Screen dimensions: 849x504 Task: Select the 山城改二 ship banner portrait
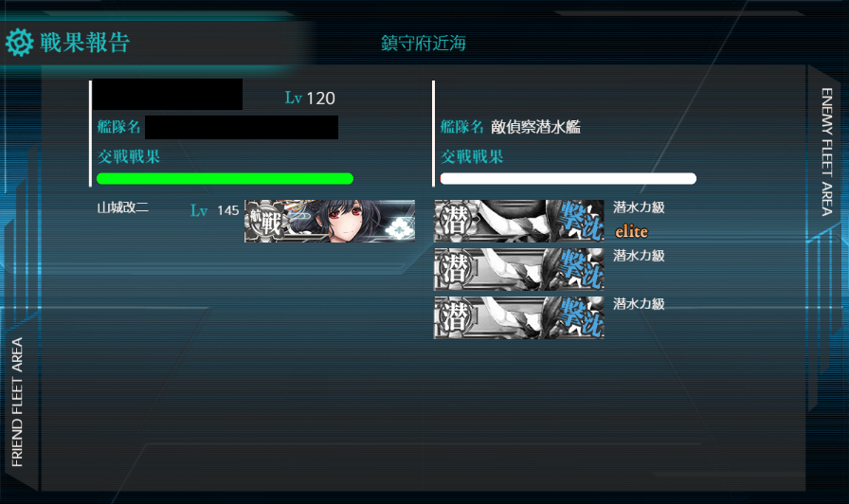pyautogui.click(x=330, y=221)
